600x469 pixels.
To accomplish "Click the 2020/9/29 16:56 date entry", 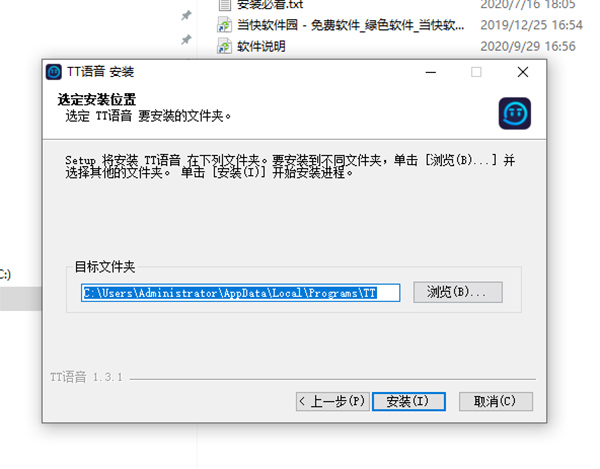I will pos(528,46).
